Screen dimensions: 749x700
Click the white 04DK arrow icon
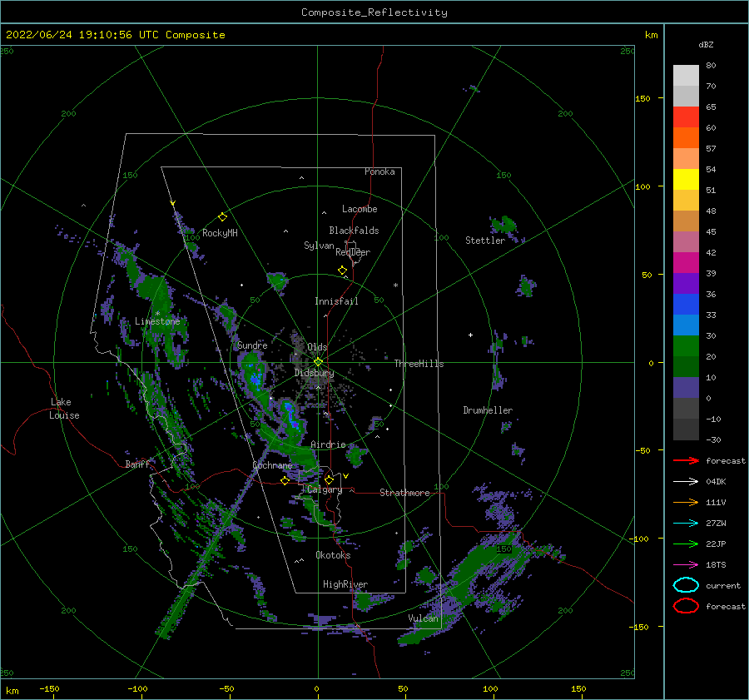686,482
